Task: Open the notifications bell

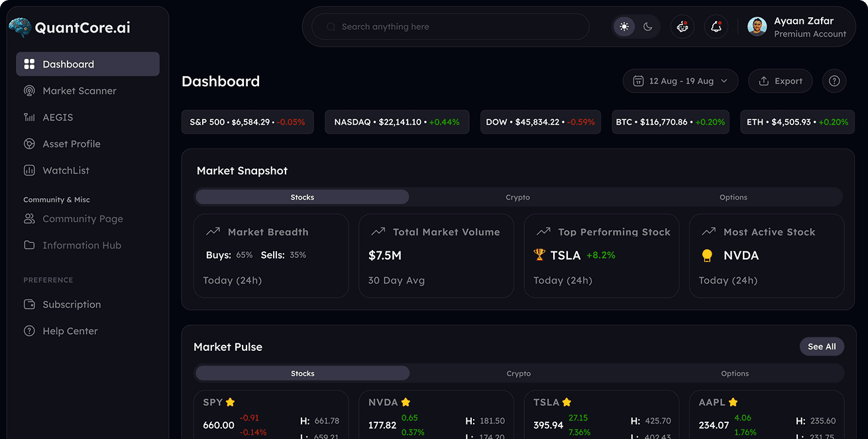Action: (716, 27)
